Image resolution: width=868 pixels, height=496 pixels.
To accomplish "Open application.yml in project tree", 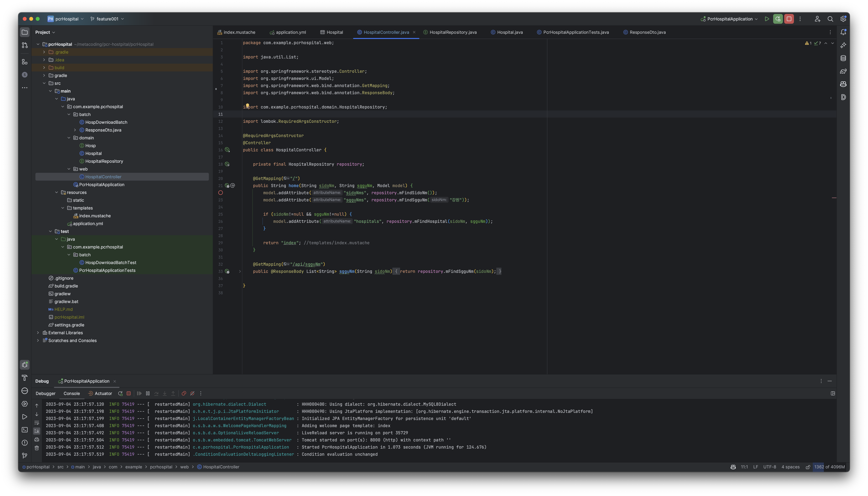I will pos(88,224).
